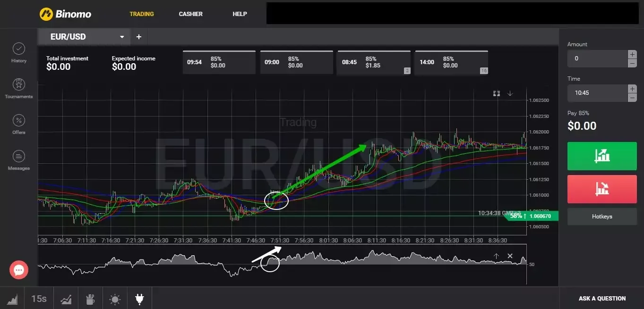This screenshot has width=644, height=309.
Task: Close the RSI indicator panel
Action: point(510,256)
